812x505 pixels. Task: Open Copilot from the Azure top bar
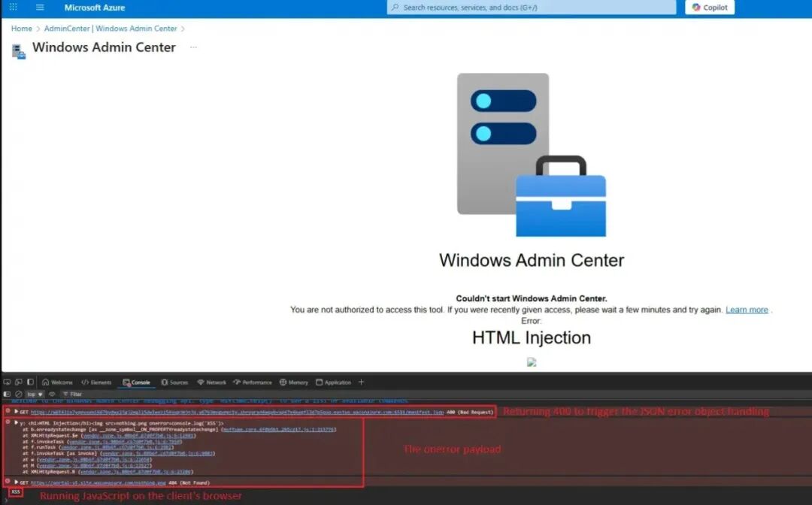coord(709,7)
